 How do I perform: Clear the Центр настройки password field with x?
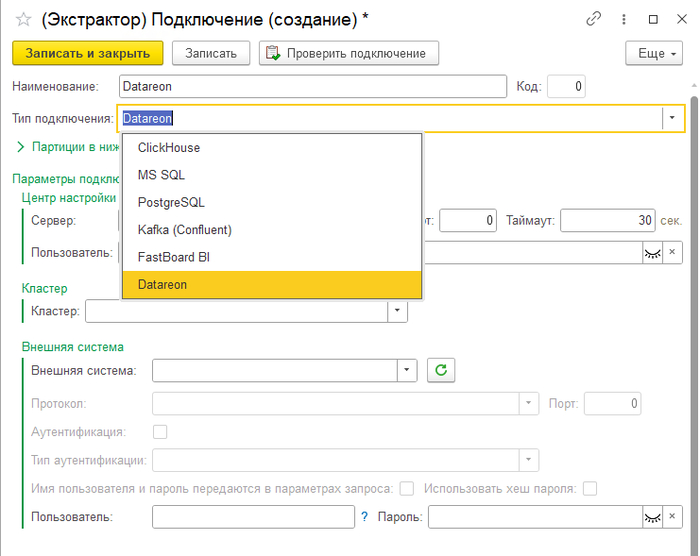pos(673,252)
